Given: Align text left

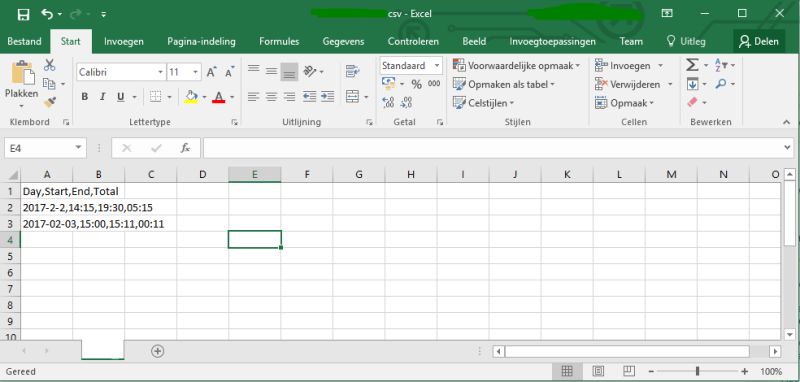Looking at the screenshot, I should point(254,96).
